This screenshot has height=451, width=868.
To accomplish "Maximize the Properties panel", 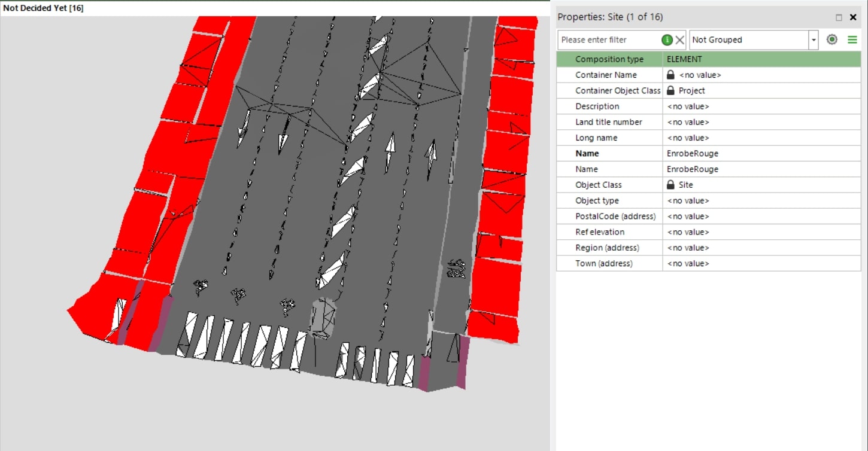I will tap(839, 17).
